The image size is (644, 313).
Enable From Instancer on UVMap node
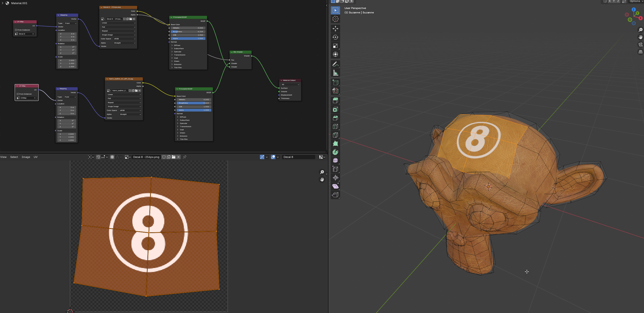18,94
